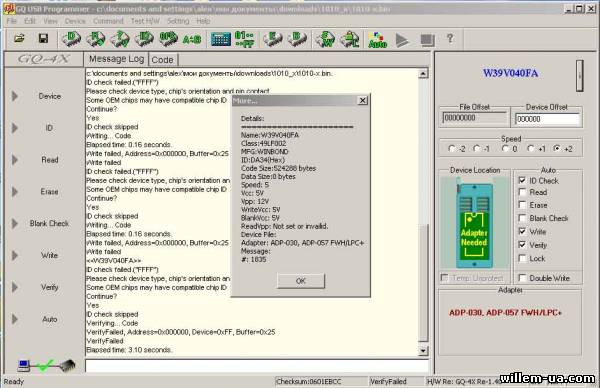Save buffer with the floppy disk icon
Image resolution: width=600 pixels, height=388 pixels.
pos(43,39)
